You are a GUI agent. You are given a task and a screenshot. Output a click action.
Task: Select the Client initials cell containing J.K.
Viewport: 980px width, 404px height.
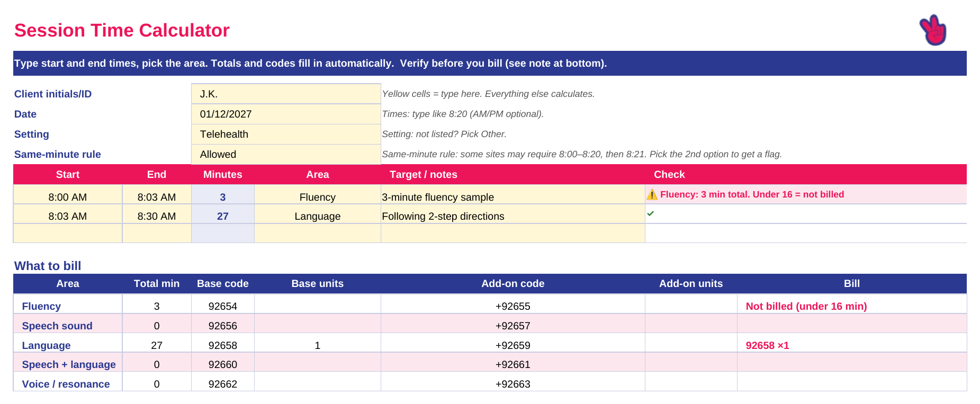[286, 94]
